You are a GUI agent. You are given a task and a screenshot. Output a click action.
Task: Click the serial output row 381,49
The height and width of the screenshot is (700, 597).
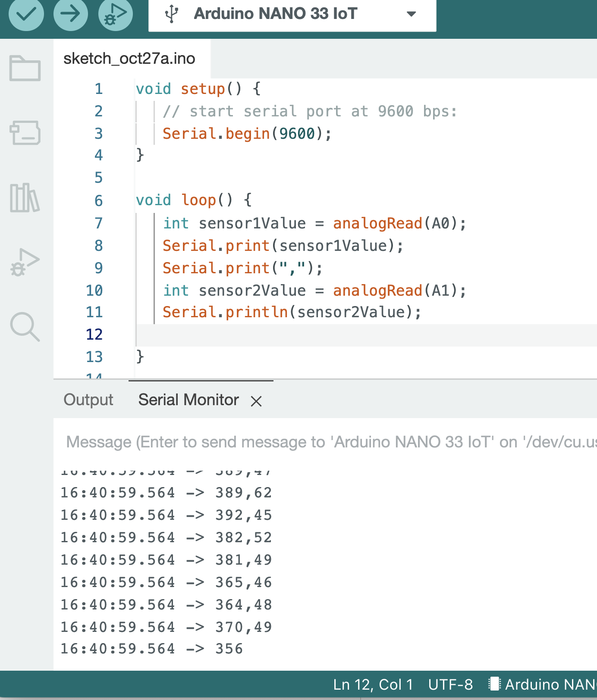click(x=166, y=560)
